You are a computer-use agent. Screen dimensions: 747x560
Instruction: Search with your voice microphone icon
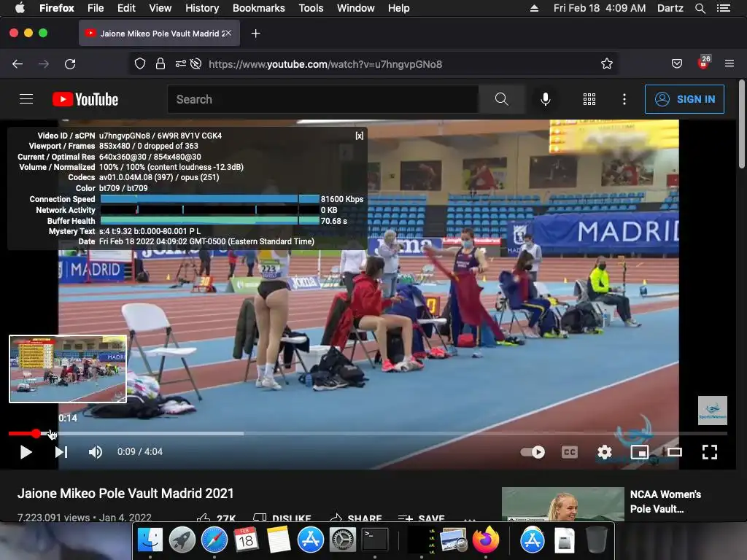point(546,99)
